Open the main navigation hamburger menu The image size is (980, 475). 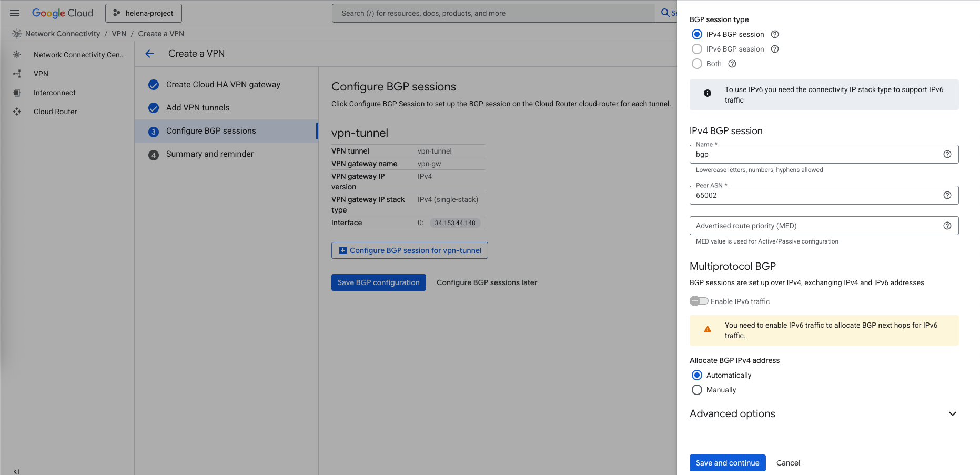[15, 13]
